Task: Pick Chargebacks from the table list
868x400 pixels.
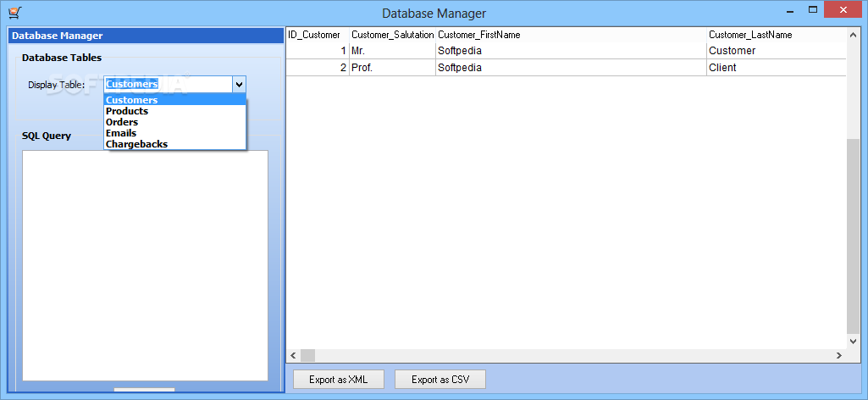Action: click(x=175, y=144)
